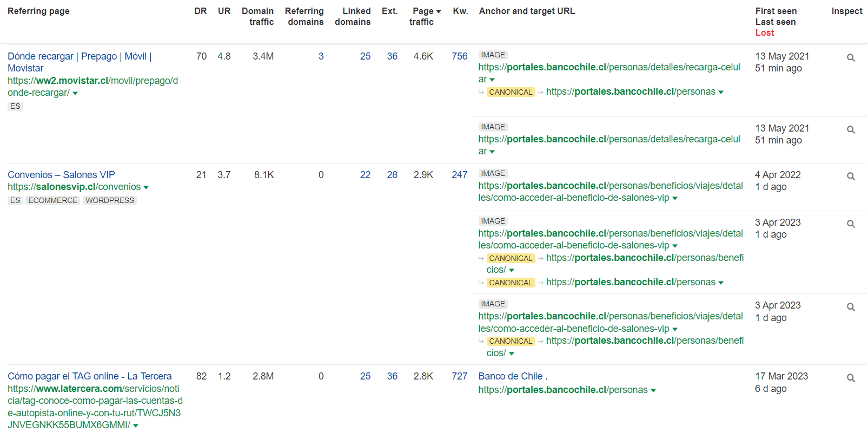This screenshot has width=868, height=432.
Task: Open dropdown of first canonical bancochile.cl/personas URL
Action: point(721,92)
